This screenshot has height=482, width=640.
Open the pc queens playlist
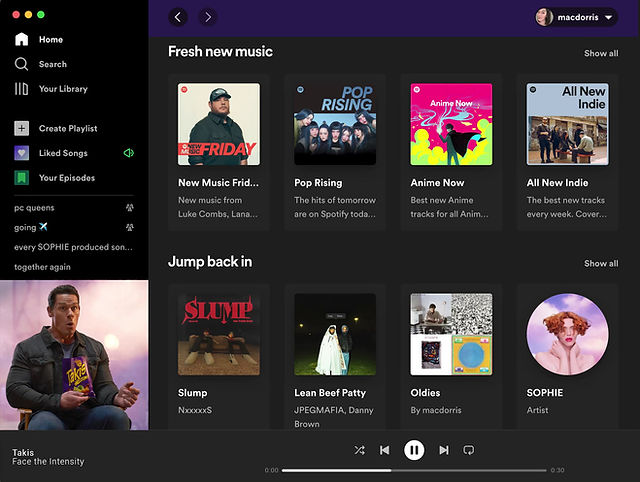(34, 207)
